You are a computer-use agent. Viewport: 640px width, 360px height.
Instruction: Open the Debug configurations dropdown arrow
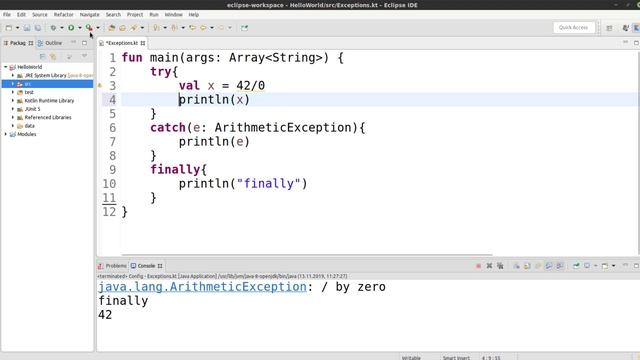point(62,28)
